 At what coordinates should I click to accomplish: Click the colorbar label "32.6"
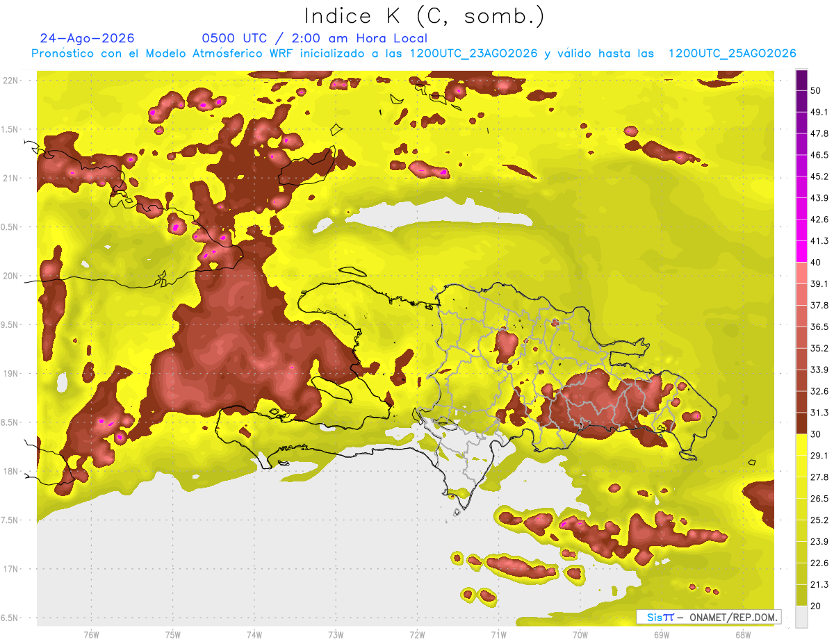[x=819, y=391]
